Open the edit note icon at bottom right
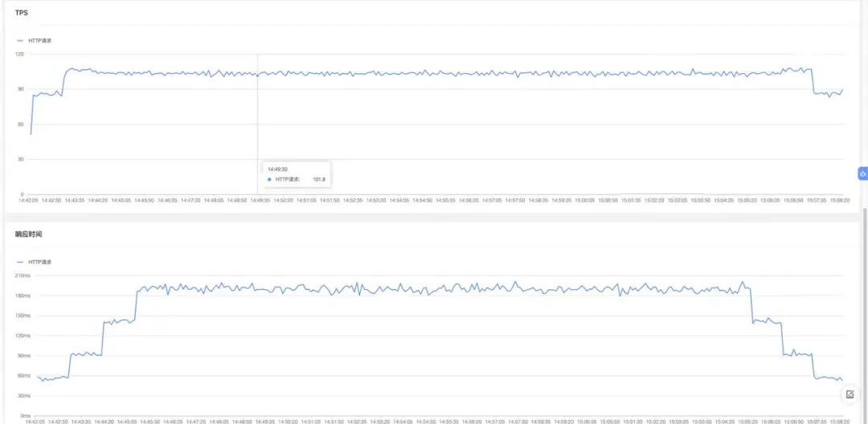This screenshot has width=868, height=424. pos(850,394)
